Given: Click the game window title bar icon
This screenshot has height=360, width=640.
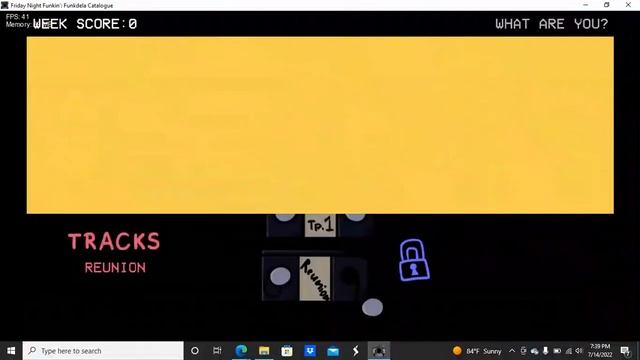Looking at the screenshot, I should [4, 5].
